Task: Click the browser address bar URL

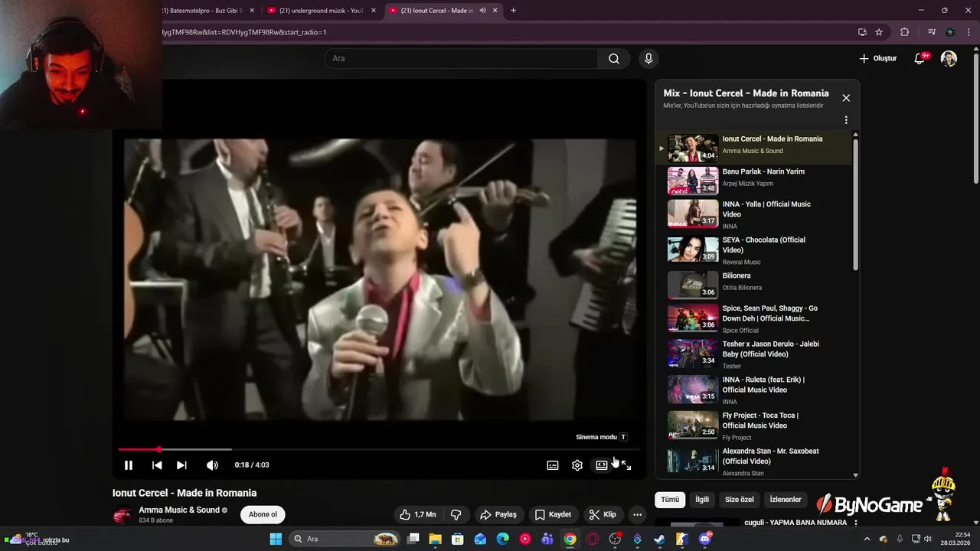Action: pyautogui.click(x=245, y=32)
